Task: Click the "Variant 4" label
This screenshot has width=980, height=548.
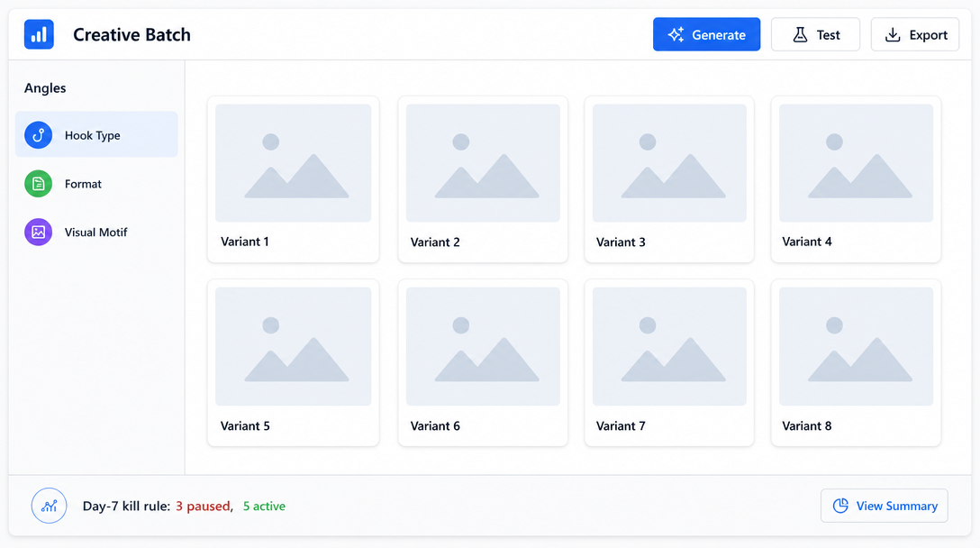Action: click(807, 242)
